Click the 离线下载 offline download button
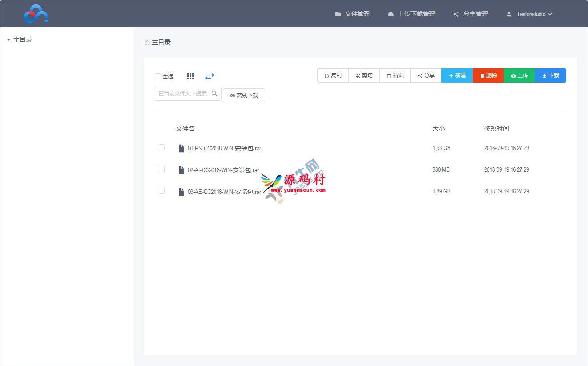Screen dimensions: 588x366 pyautogui.click(x=244, y=95)
